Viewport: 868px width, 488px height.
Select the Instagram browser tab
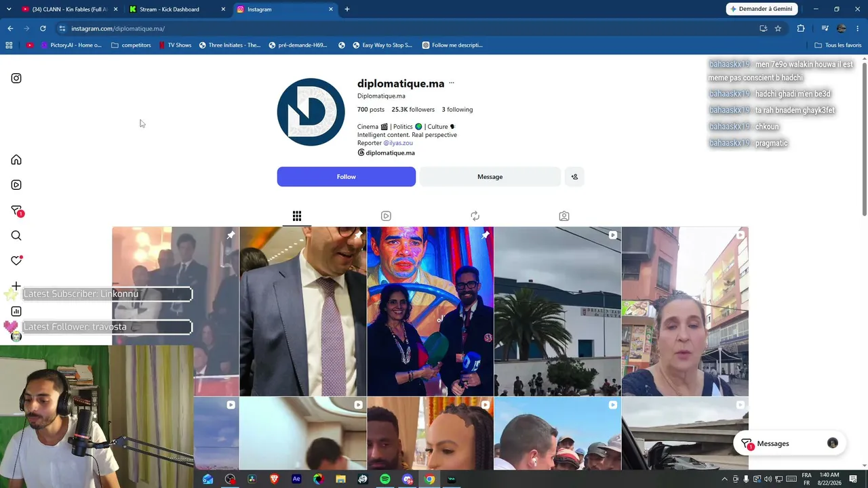285,9
